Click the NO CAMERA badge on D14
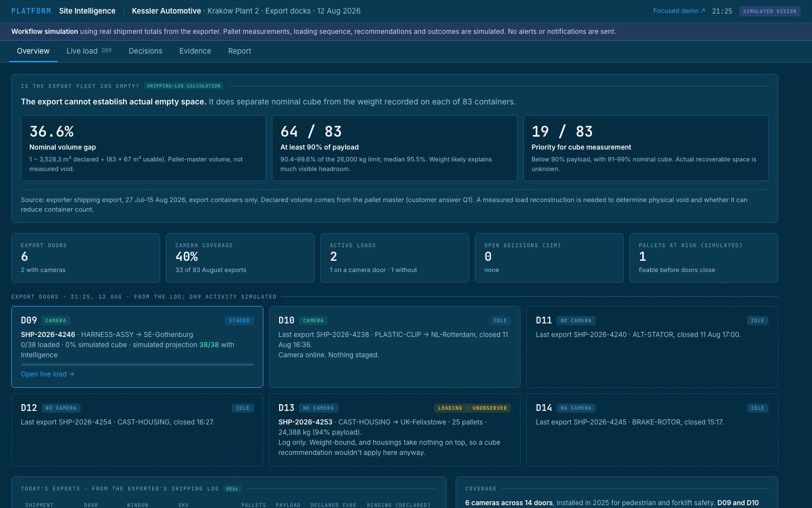The width and height of the screenshot is (812, 508). coord(576,408)
